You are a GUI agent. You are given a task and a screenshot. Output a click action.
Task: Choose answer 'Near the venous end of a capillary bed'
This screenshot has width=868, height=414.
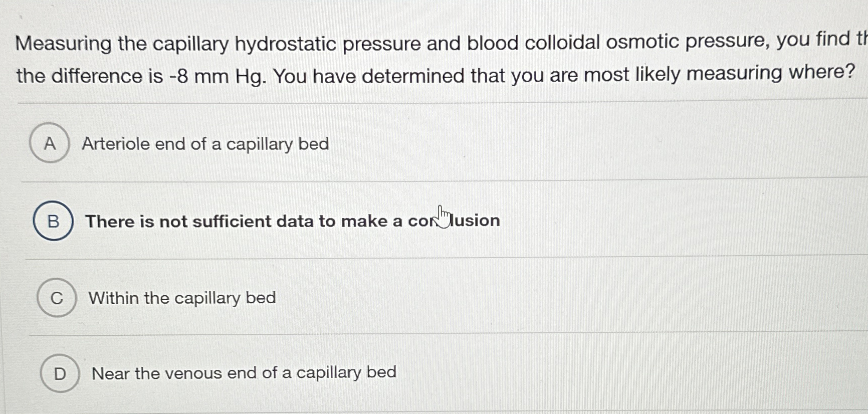(x=244, y=373)
